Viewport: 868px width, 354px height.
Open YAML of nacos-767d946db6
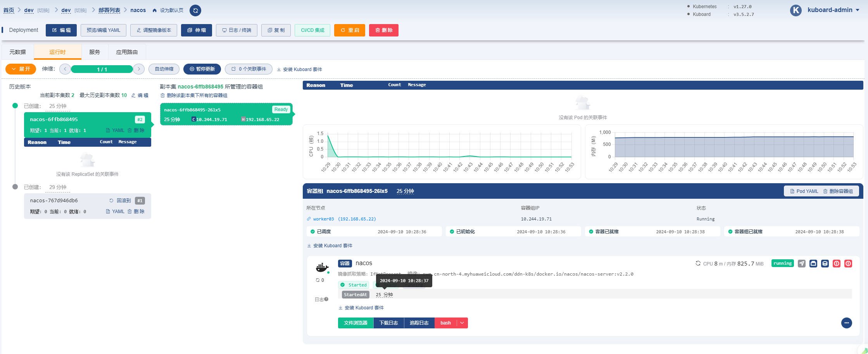point(115,212)
